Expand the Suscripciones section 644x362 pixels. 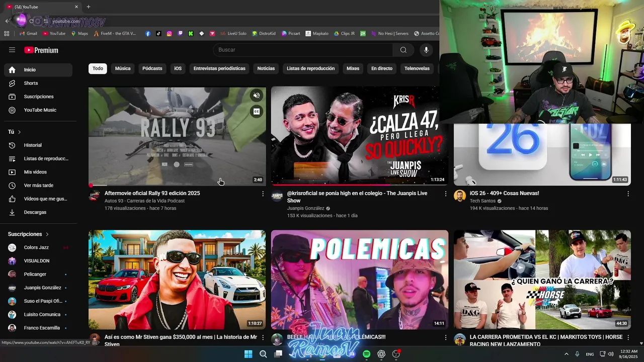(x=28, y=234)
